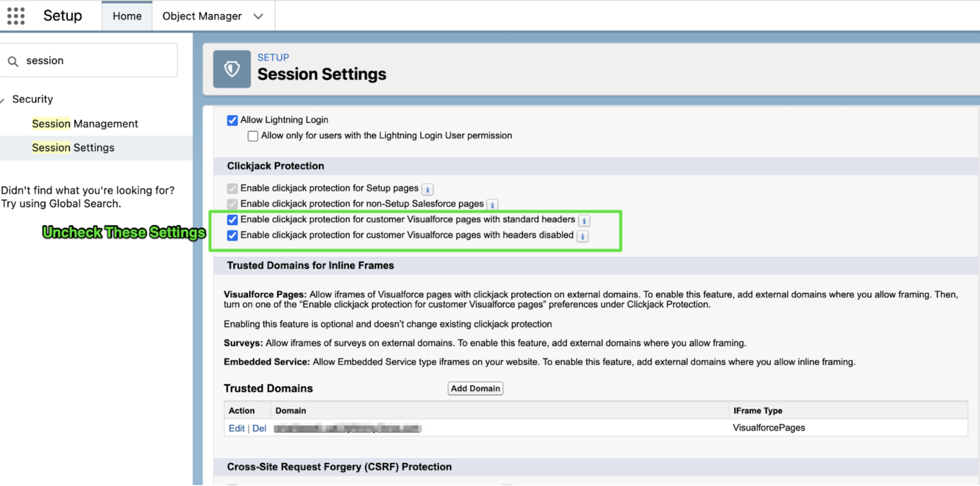This screenshot has width=980, height=486.
Task: Collapse the Security tree section
Action: click(x=2, y=100)
